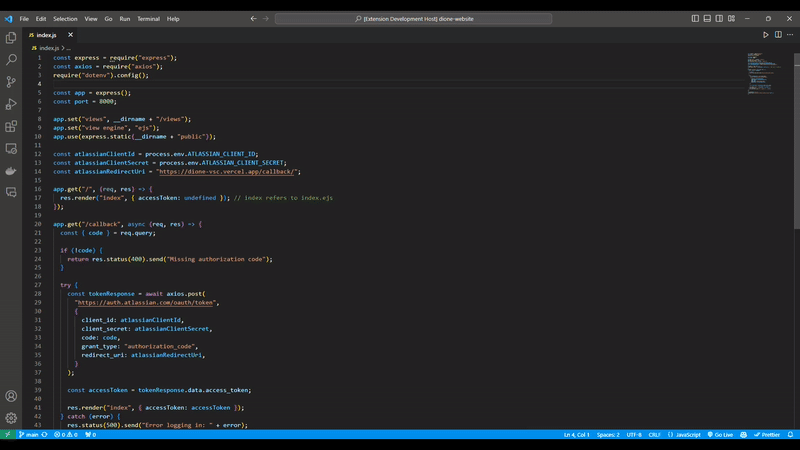Image resolution: width=800 pixels, height=450 pixels.
Task: Click the Accounts icon in activity bar
Action: point(11,396)
